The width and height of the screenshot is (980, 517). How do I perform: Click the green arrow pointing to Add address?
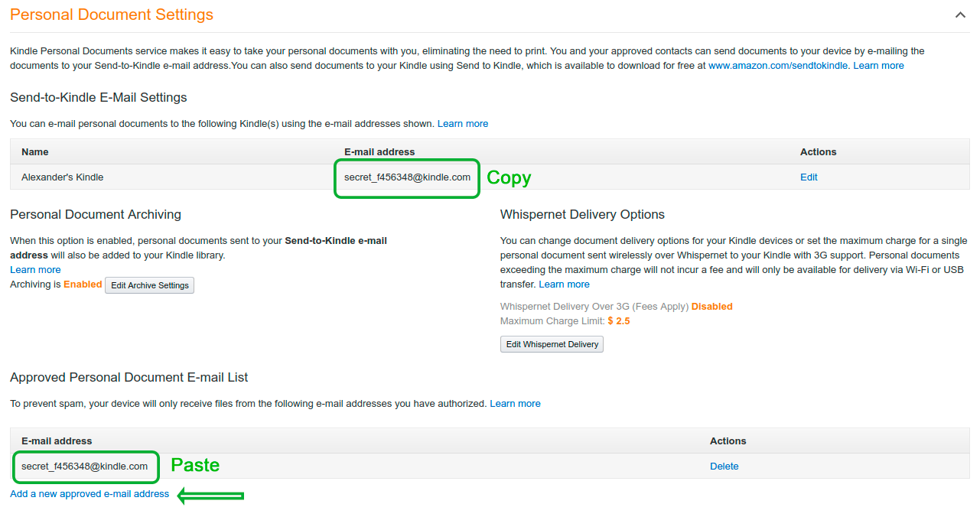210,496
